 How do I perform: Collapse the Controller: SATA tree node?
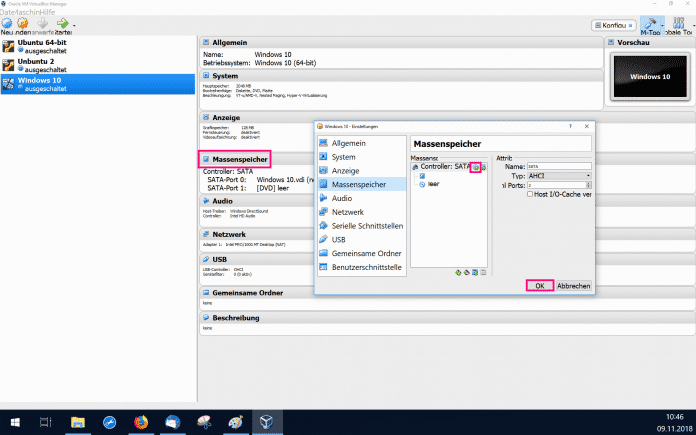click(x=415, y=167)
